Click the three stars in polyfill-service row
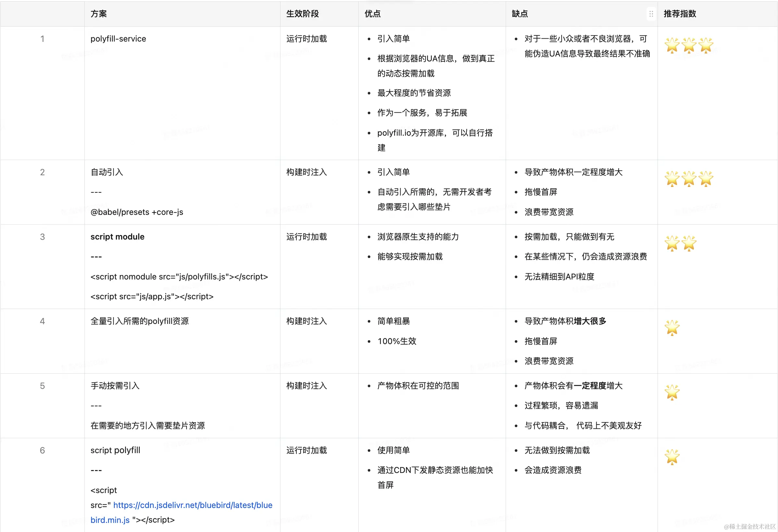Viewport: 778px width, 532px height. [x=689, y=45]
